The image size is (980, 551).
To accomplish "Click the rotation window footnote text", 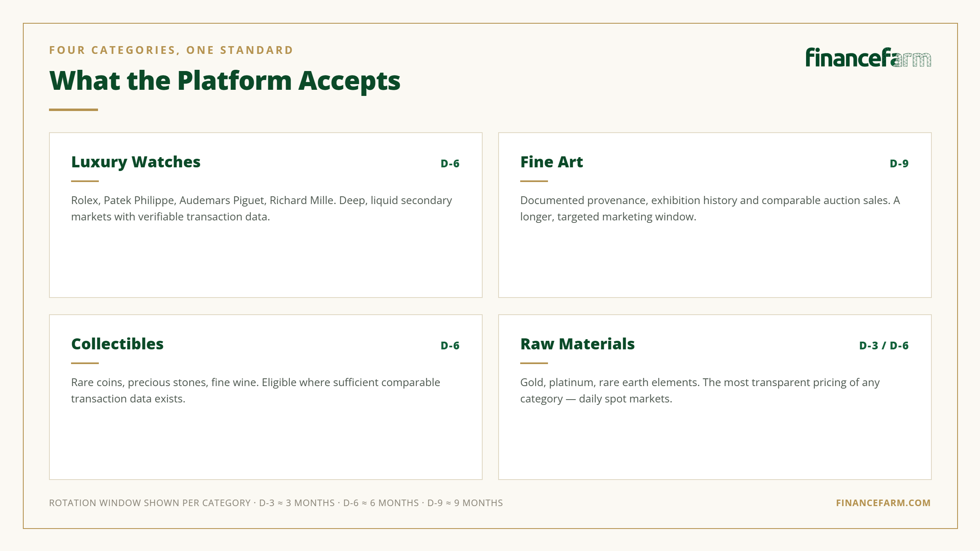I will pyautogui.click(x=276, y=503).
